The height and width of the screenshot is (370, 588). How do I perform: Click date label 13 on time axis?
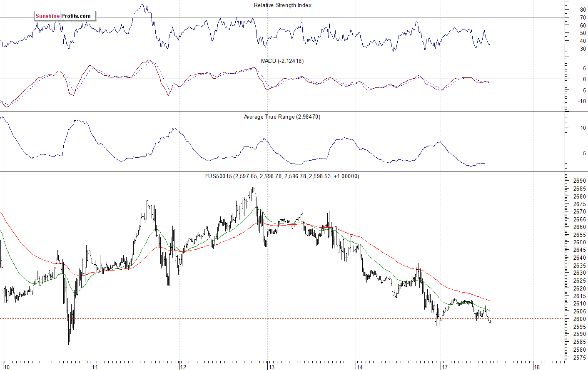click(272, 367)
